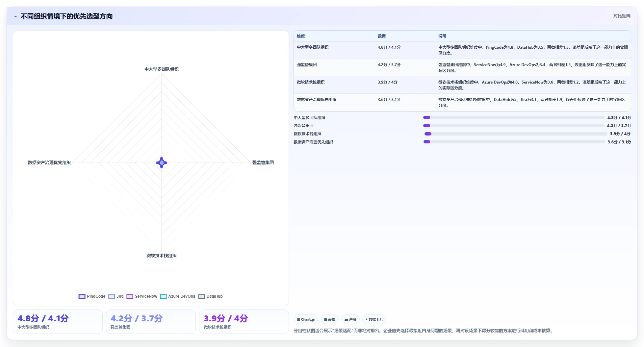Click the 说明 column header

[442, 36]
